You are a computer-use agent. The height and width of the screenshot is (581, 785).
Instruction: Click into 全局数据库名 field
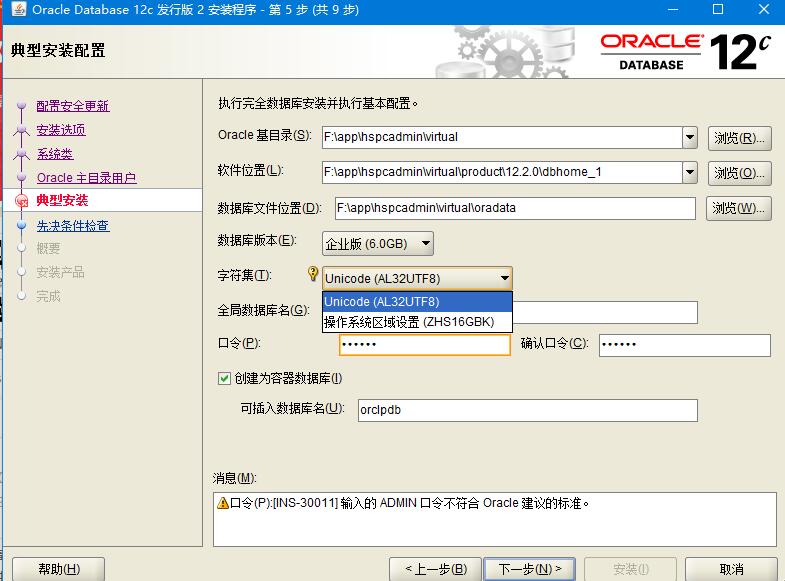click(x=605, y=312)
